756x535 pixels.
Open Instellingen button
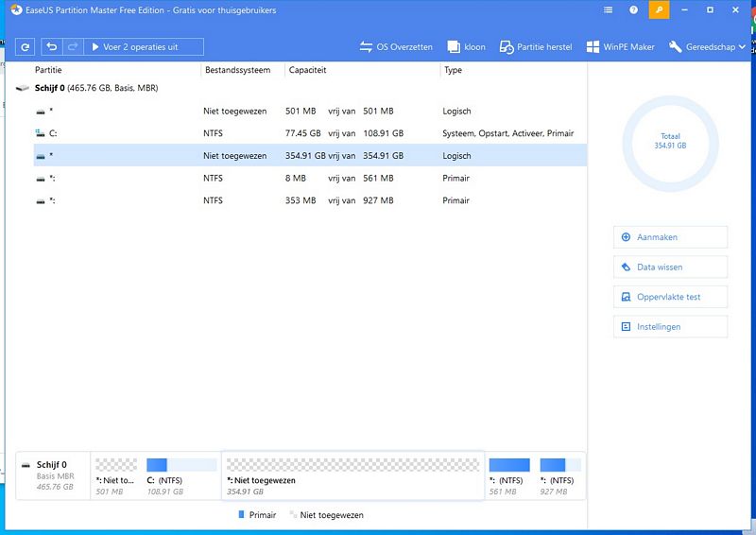point(670,327)
